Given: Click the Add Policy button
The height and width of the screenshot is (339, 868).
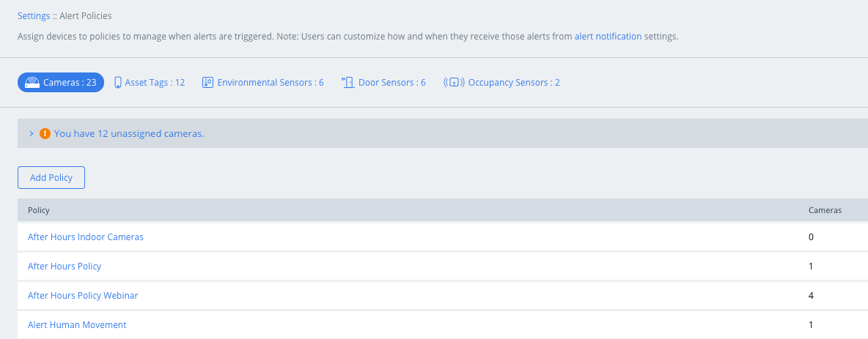Looking at the screenshot, I should point(51,177).
